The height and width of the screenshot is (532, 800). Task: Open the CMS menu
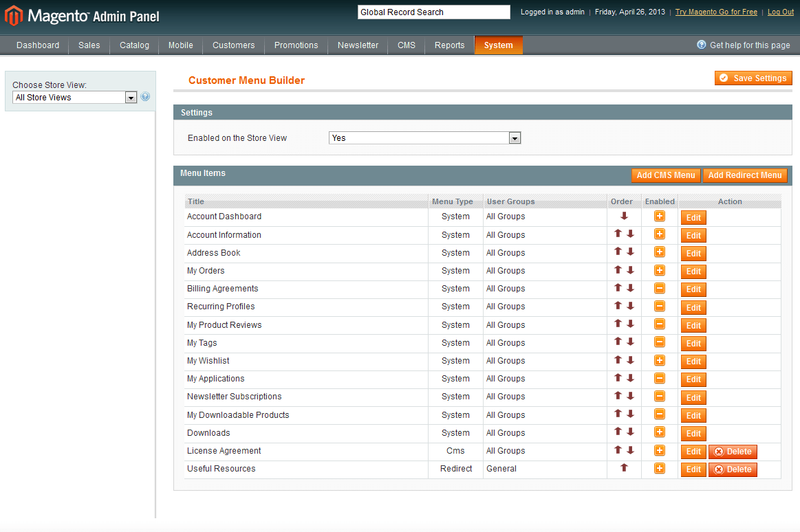coord(407,45)
